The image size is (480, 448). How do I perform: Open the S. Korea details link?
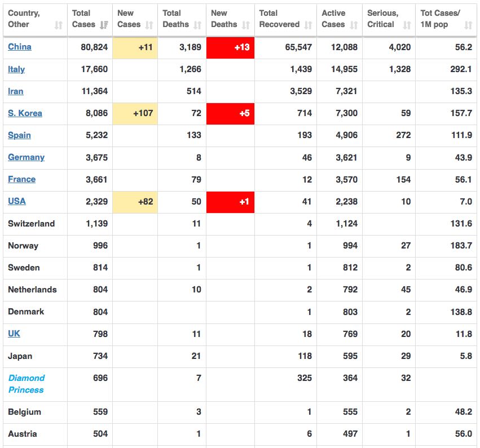tap(25, 113)
